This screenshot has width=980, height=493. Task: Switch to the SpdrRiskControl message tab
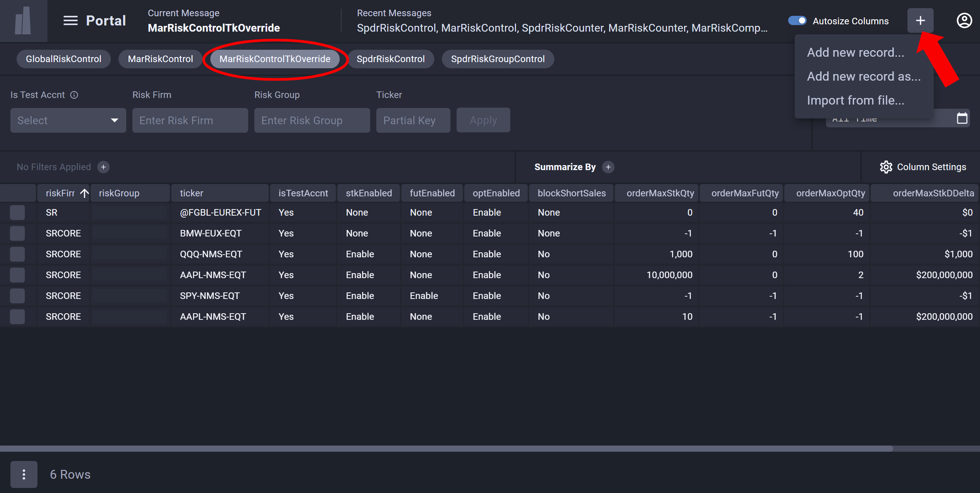coord(391,59)
